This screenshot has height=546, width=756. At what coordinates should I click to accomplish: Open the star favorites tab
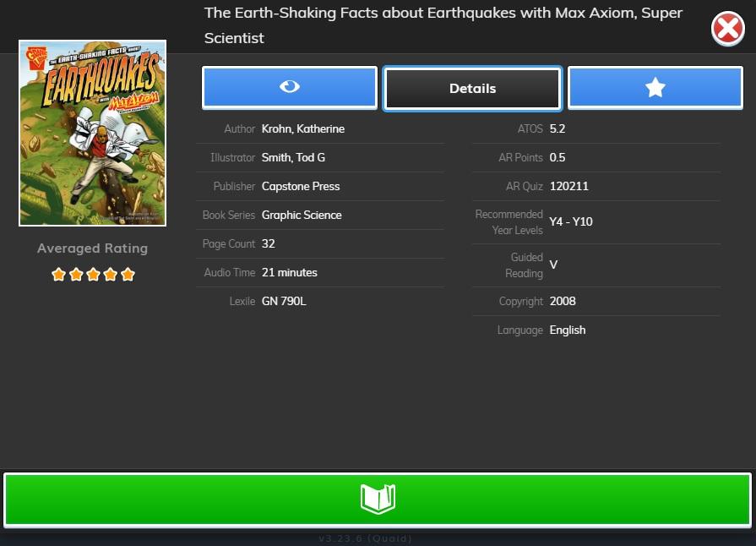point(655,88)
